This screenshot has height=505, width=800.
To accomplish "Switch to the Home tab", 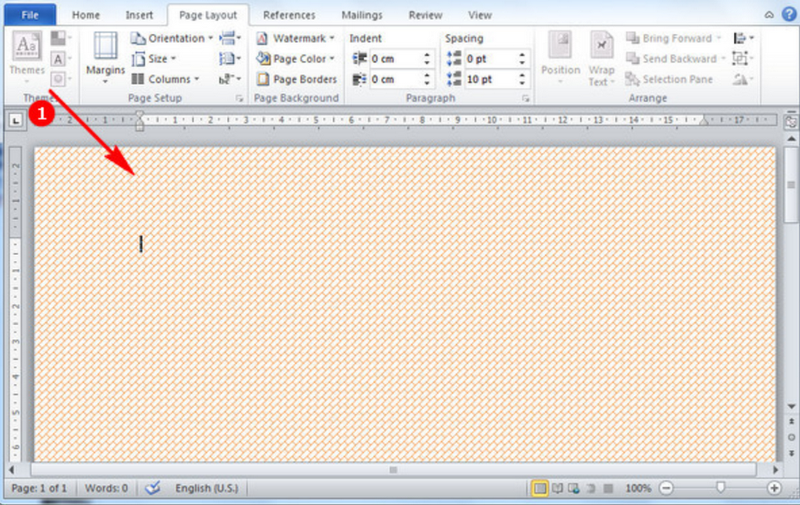I will pyautogui.click(x=86, y=15).
